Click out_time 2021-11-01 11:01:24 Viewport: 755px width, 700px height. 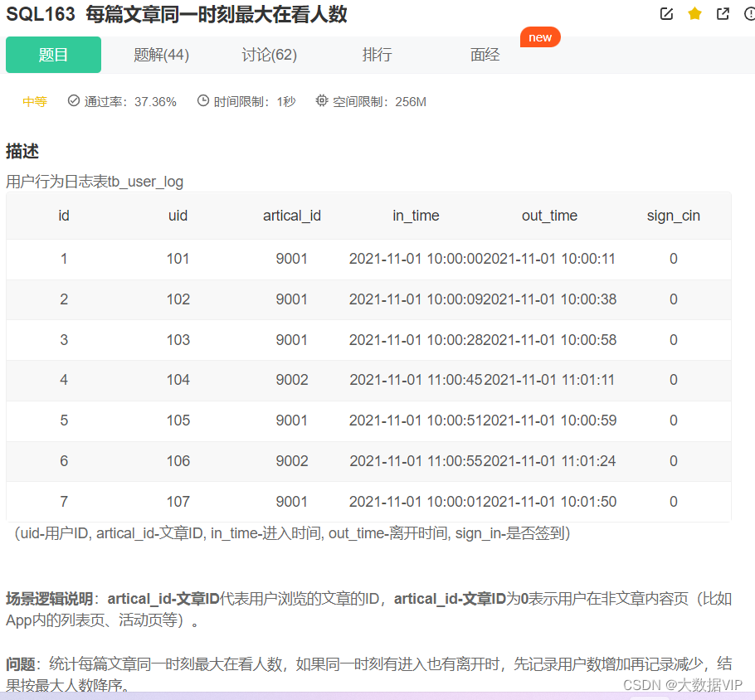pyautogui.click(x=550, y=461)
